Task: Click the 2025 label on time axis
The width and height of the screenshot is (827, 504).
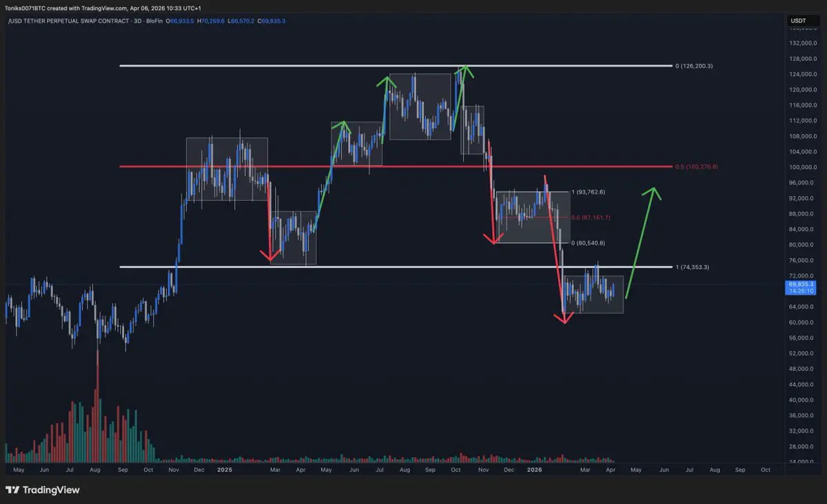Action: point(224,470)
